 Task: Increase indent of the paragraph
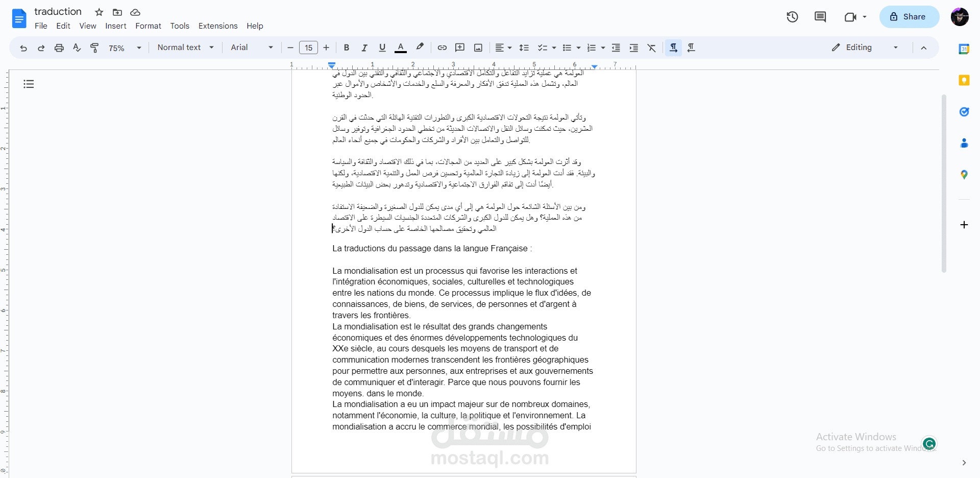pos(634,47)
